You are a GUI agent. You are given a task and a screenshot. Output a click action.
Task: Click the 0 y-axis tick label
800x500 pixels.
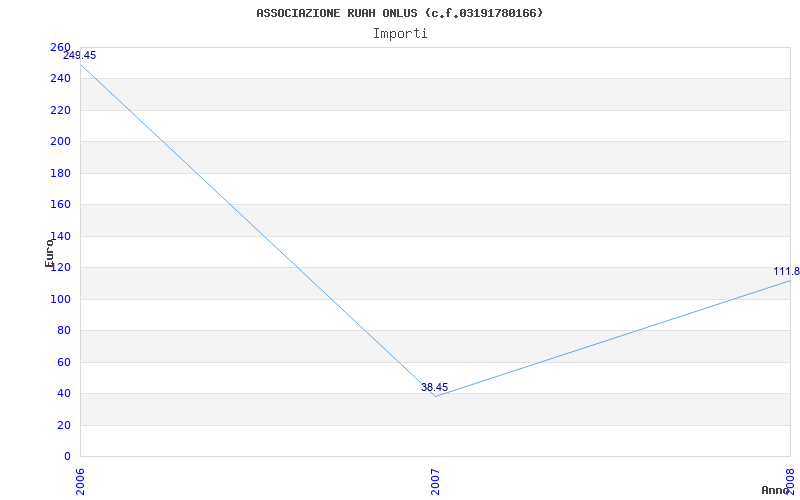click(x=67, y=457)
